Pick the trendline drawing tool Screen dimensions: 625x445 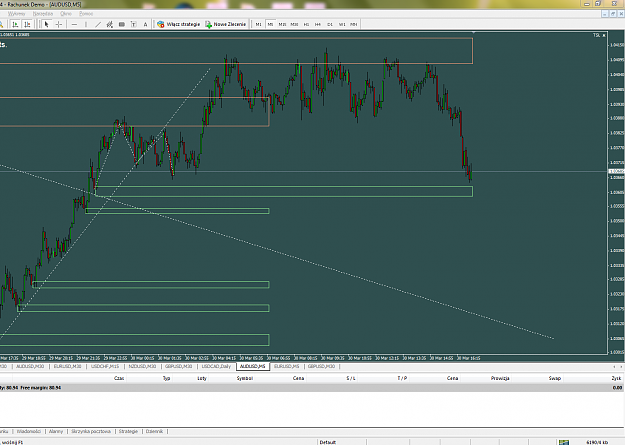tap(98, 24)
